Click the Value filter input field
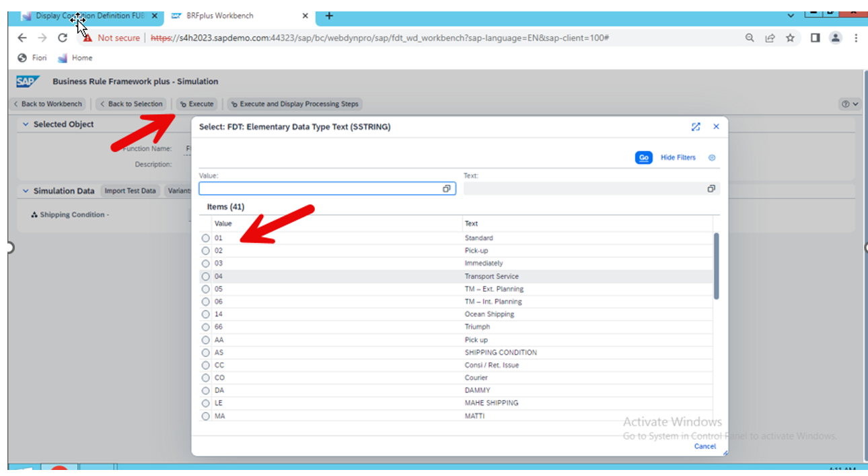 click(320, 189)
